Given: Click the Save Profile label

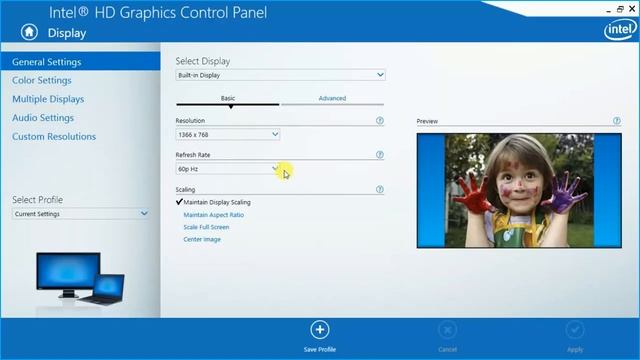Looking at the screenshot, I should tap(320, 349).
